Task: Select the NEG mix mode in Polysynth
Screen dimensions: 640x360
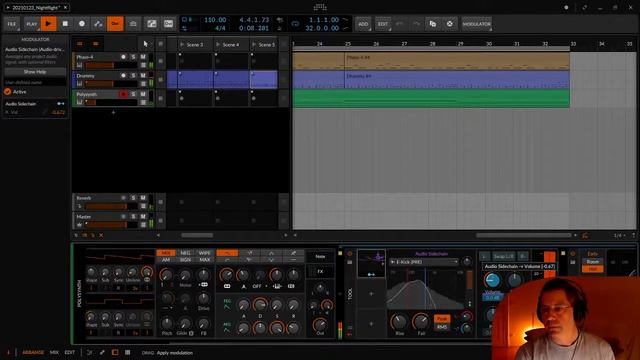Action: (185, 253)
